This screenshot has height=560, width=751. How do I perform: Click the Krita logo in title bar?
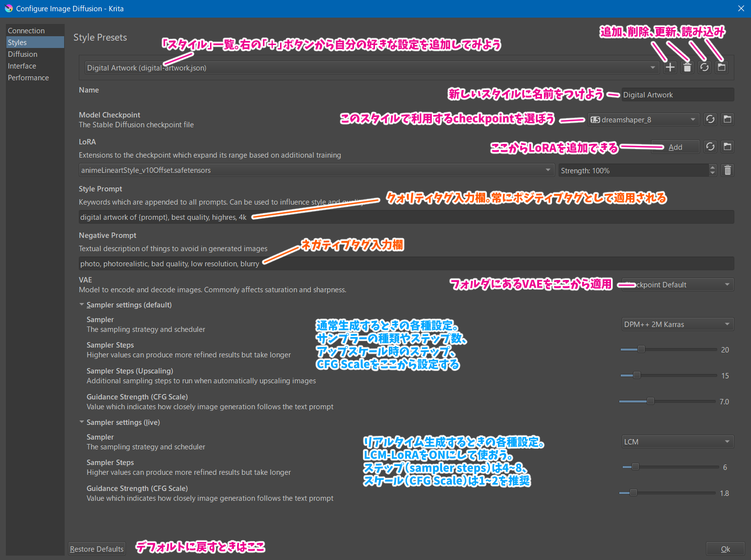[8, 8]
